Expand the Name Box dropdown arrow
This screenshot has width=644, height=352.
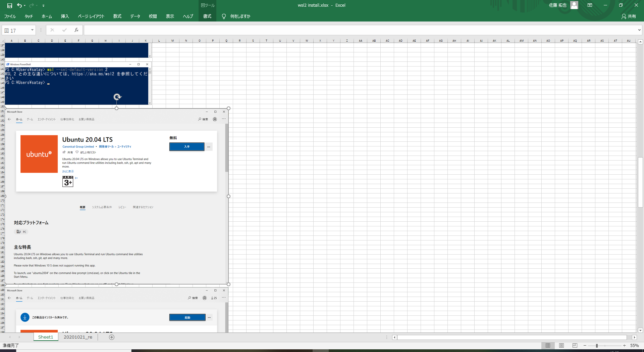pos(32,30)
